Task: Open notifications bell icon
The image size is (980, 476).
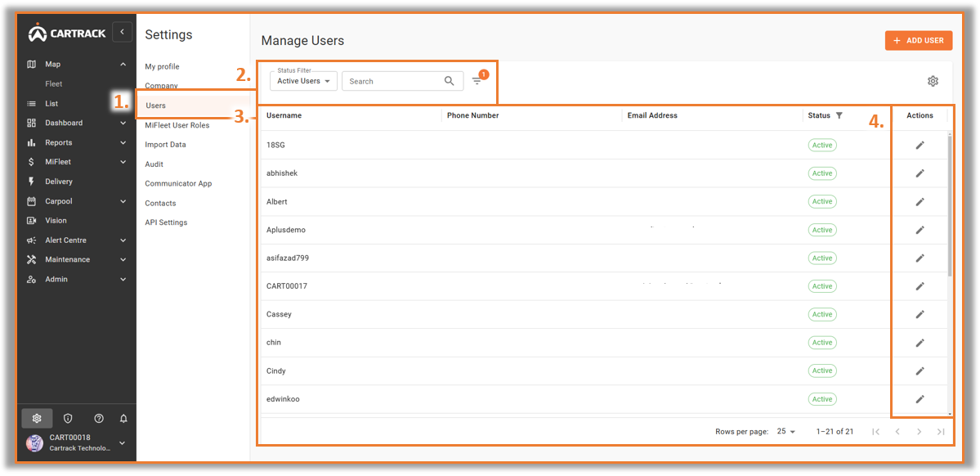Action: pyautogui.click(x=123, y=419)
